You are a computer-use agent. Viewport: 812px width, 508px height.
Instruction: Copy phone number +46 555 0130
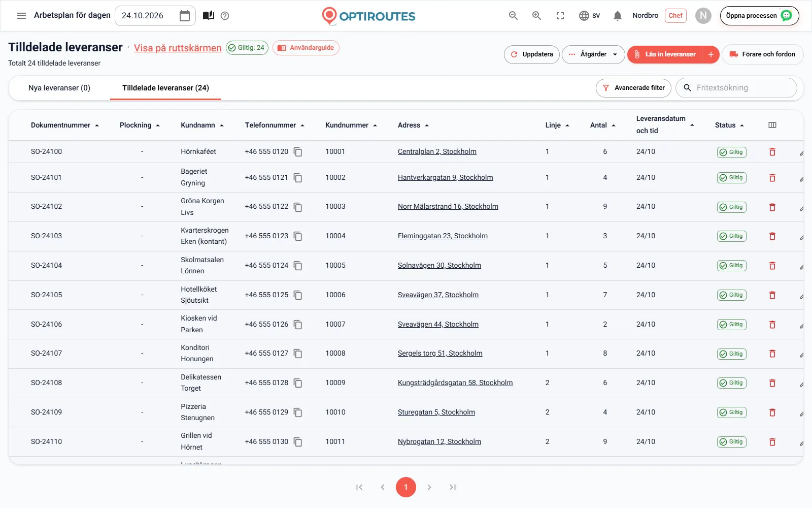tap(298, 442)
